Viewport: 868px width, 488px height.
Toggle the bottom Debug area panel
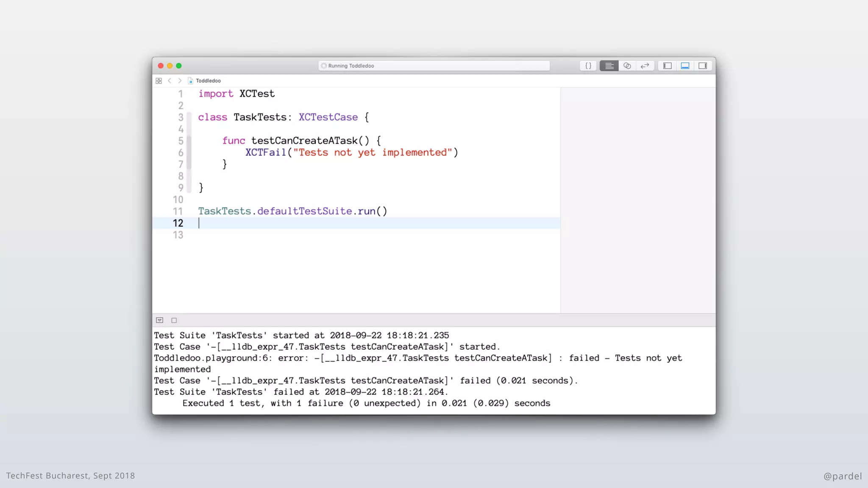tap(685, 66)
